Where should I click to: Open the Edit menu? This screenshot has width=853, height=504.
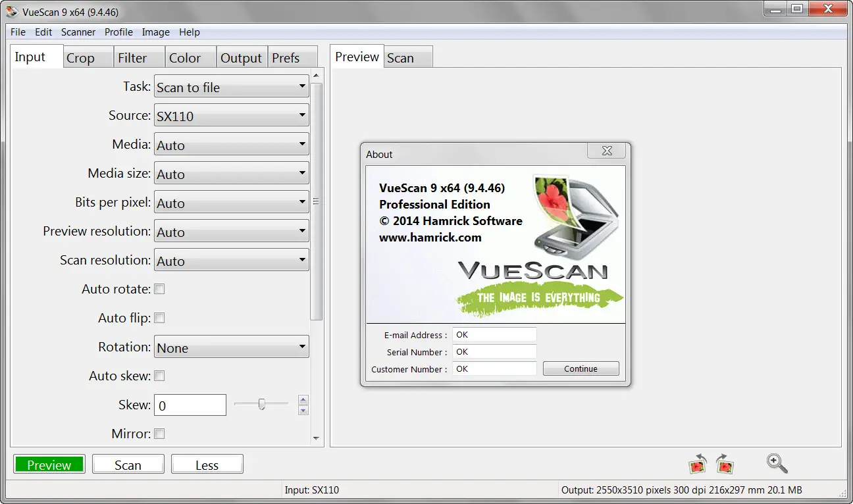point(43,32)
